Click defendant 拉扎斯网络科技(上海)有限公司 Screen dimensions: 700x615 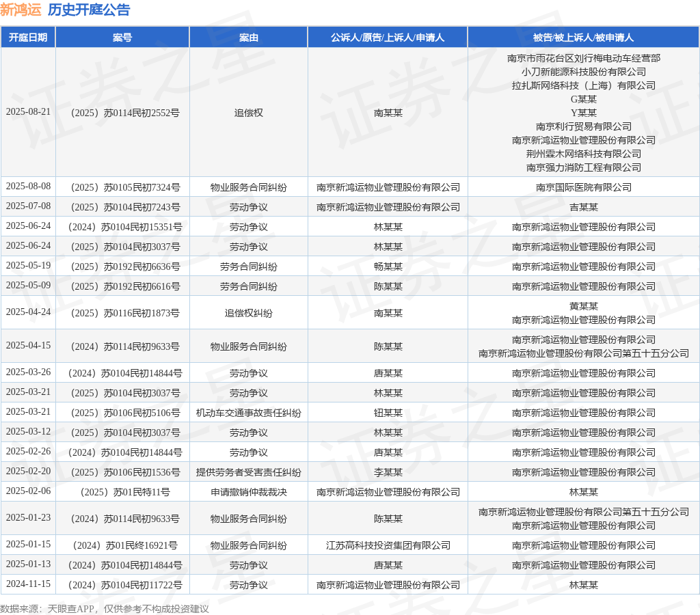[584, 85]
